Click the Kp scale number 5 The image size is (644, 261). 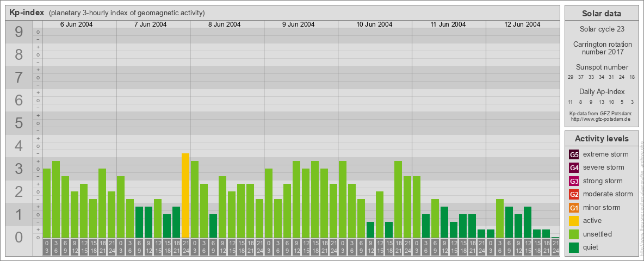[x=19, y=123]
